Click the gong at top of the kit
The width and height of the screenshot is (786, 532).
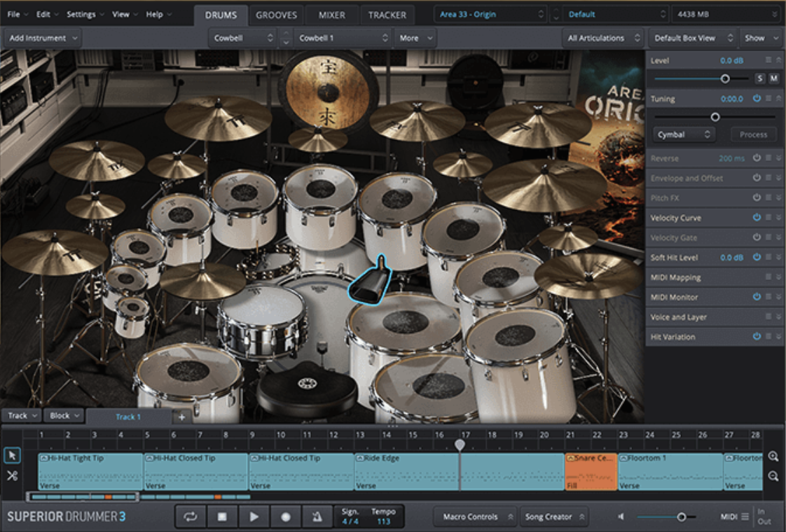click(328, 91)
